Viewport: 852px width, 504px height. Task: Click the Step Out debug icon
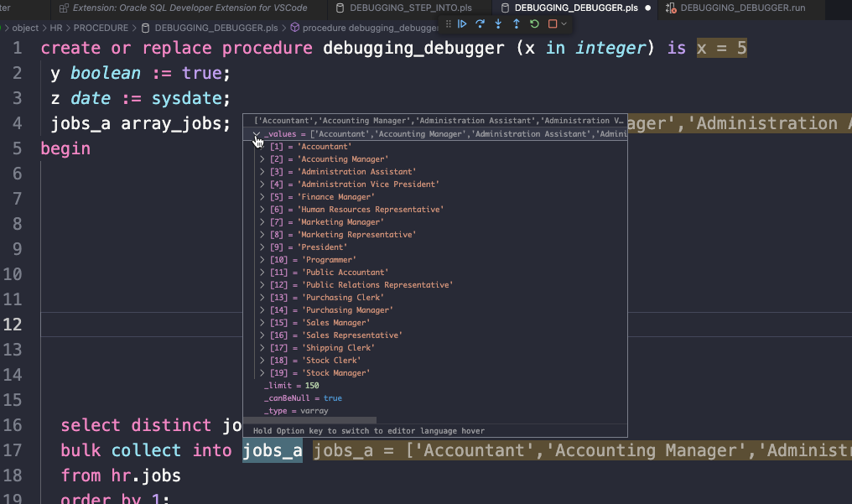517,24
